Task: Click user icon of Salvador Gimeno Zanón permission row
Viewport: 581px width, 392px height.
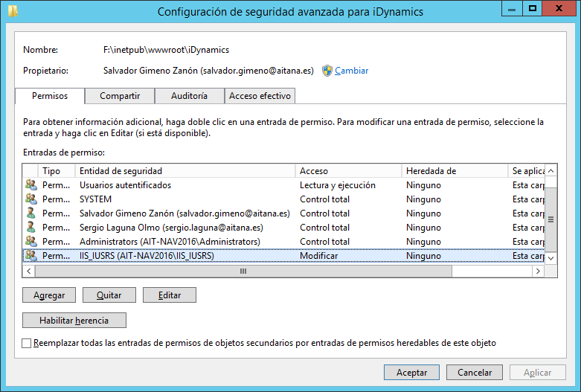Action: 31,213
